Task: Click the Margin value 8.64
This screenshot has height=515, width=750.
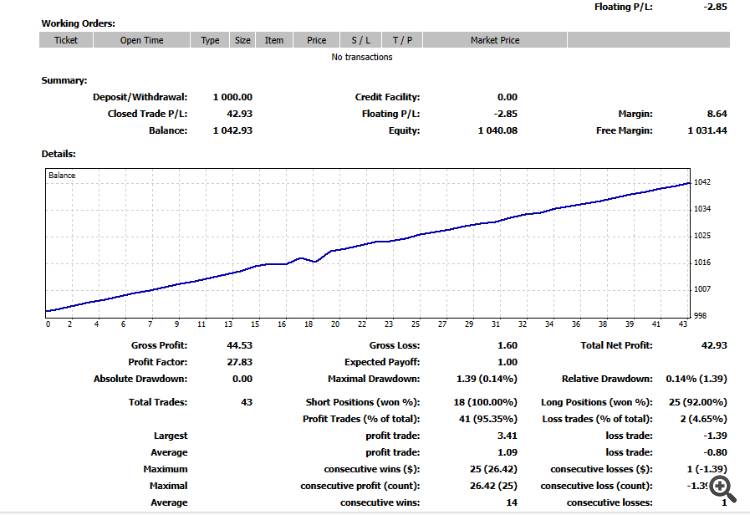Action: [717, 114]
